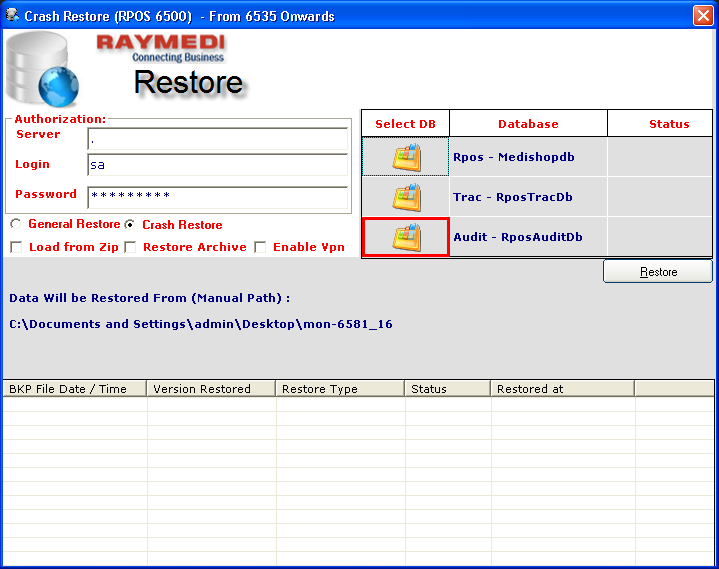Click the Audit - RposAuditDb text cell

(528, 237)
